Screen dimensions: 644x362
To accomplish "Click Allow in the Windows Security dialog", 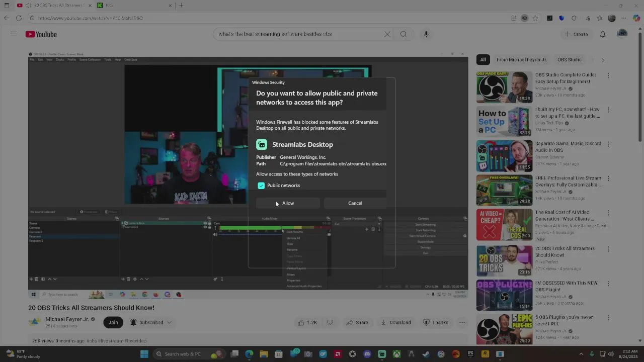I will click(288, 203).
